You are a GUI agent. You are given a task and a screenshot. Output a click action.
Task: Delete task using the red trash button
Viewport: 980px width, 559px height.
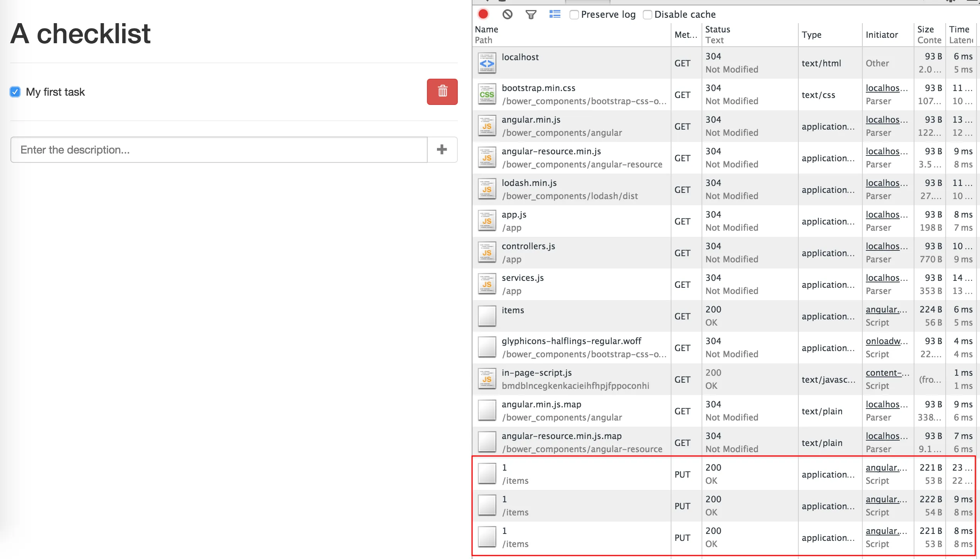click(x=442, y=92)
